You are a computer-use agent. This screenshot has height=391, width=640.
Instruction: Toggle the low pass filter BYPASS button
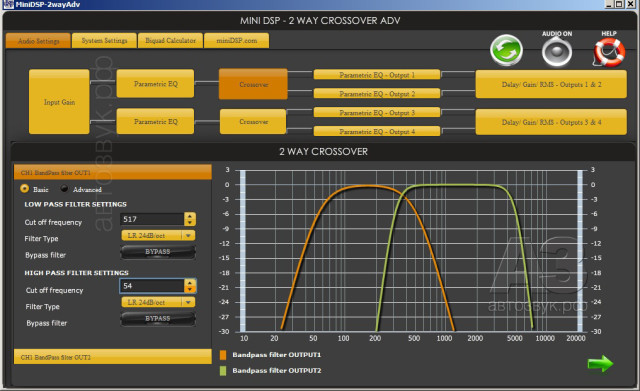coord(158,252)
